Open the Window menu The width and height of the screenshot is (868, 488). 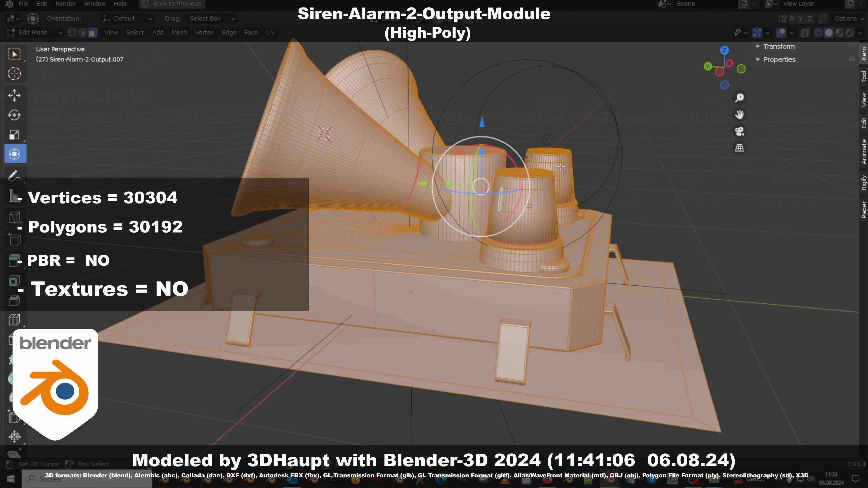pyautogui.click(x=95, y=4)
